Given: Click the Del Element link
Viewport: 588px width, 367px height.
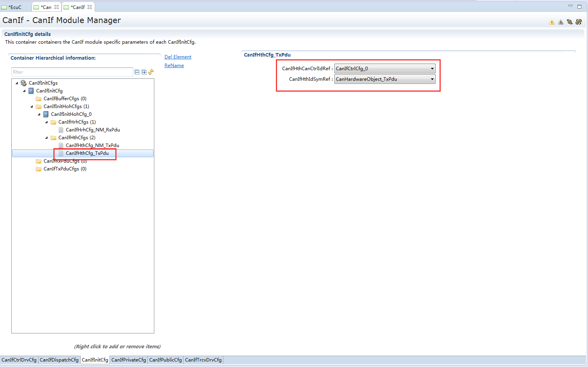Looking at the screenshot, I should point(178,57).
